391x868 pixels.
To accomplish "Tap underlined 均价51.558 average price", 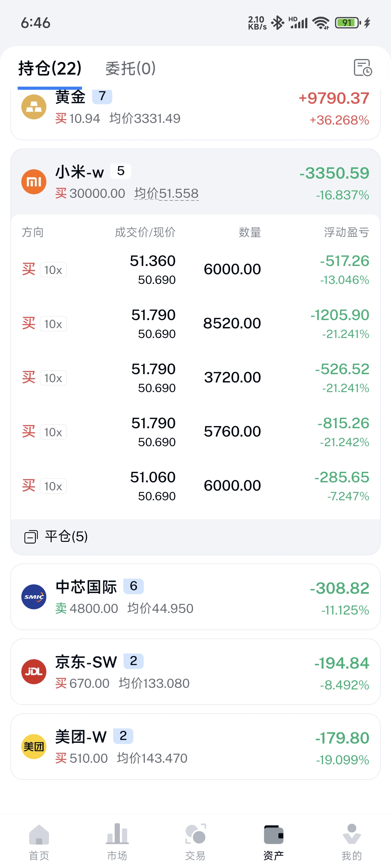I will [166, 193].
